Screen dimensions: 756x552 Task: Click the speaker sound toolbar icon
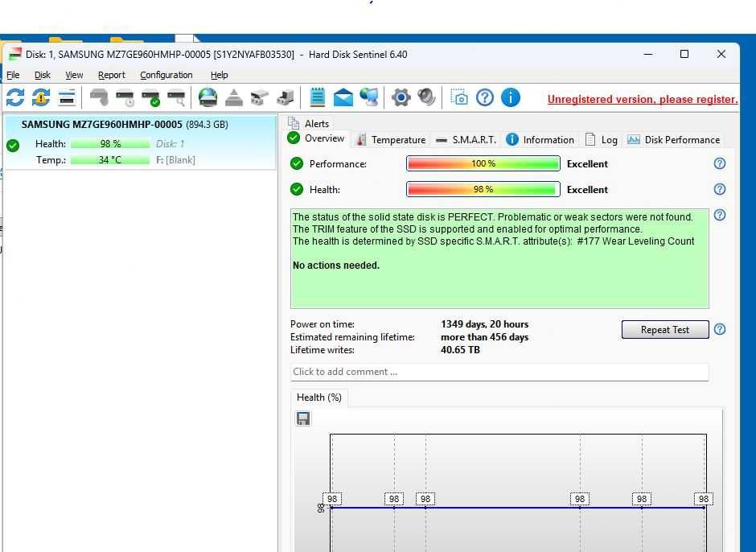(427, 97)
